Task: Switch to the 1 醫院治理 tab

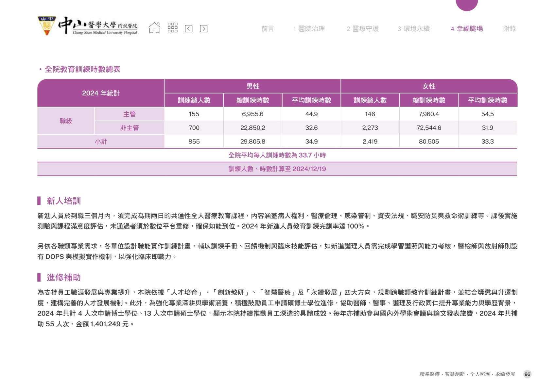Action: click(309, 29)
